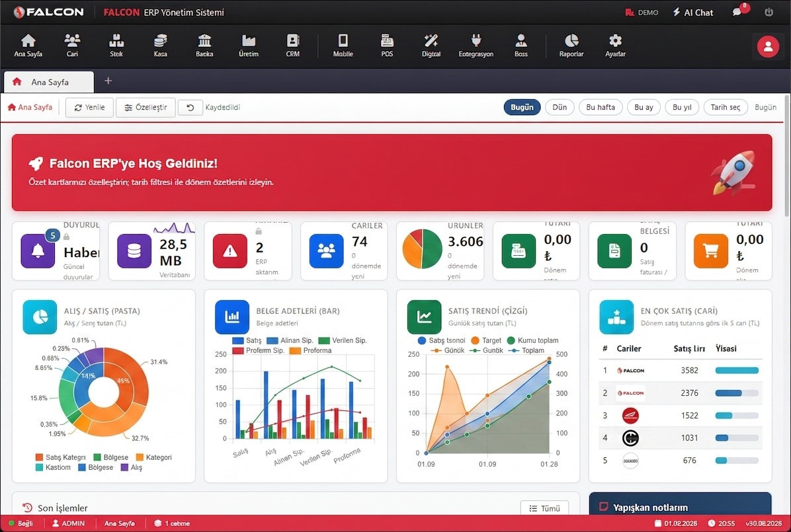This screenshot has width=791, height=532.
Task: Open the Stok inventory module icon
Action: coord(116,46)
